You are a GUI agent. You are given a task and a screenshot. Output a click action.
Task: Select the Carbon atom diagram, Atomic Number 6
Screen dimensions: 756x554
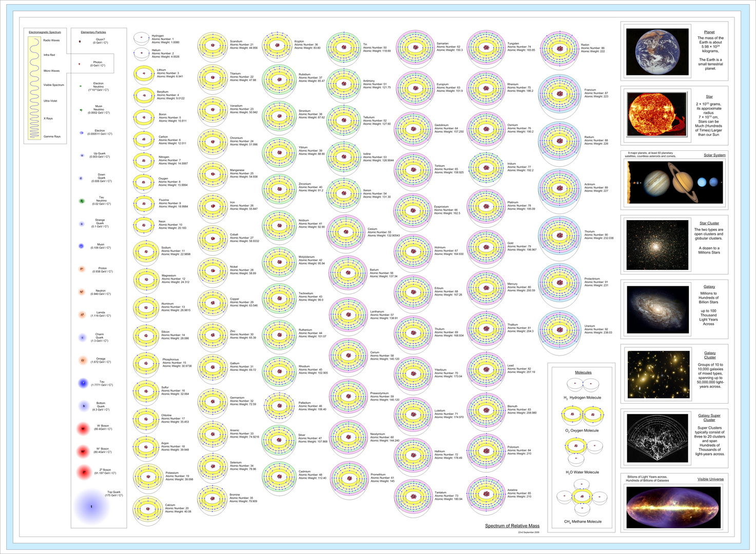pyautogui.click(x=144, y=139)
